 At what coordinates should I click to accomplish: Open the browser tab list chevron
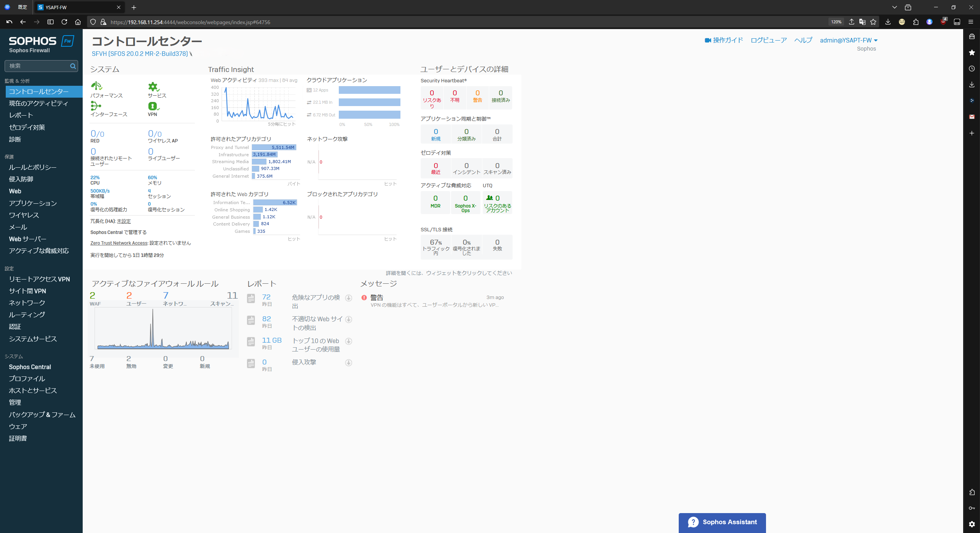coord(894,7)
